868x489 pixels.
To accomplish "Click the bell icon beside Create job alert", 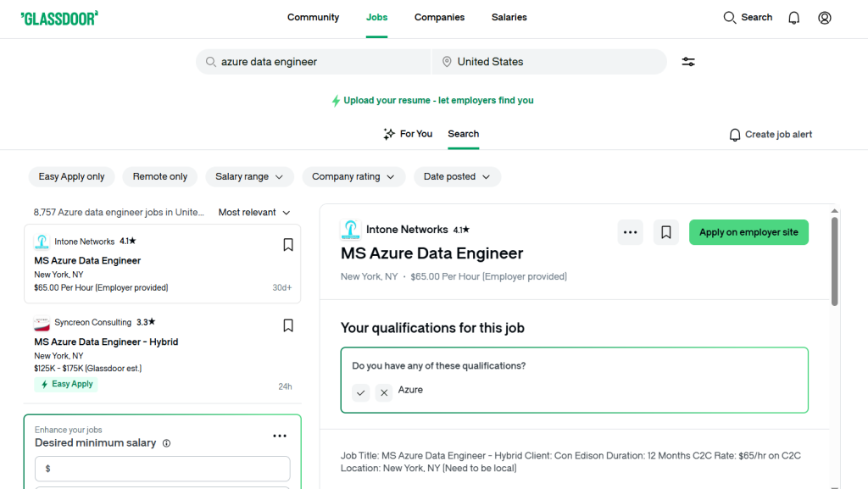I will (735, 135).
